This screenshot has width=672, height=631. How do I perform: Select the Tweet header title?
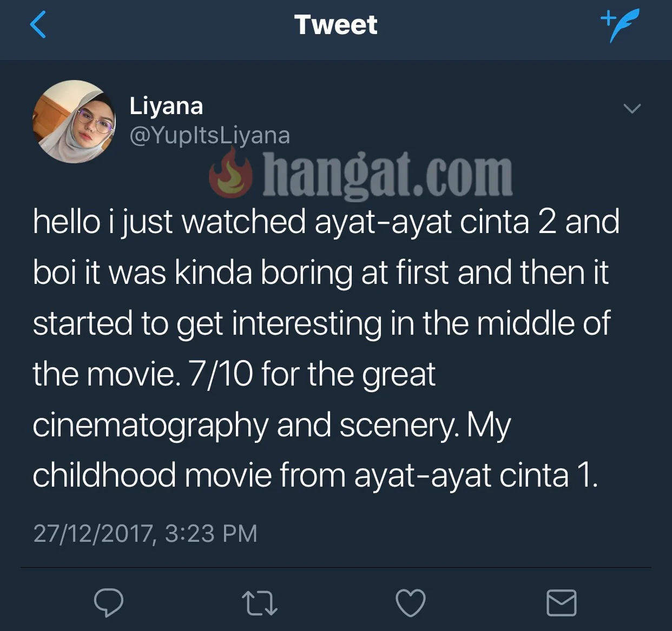click(x=335, y=25)
